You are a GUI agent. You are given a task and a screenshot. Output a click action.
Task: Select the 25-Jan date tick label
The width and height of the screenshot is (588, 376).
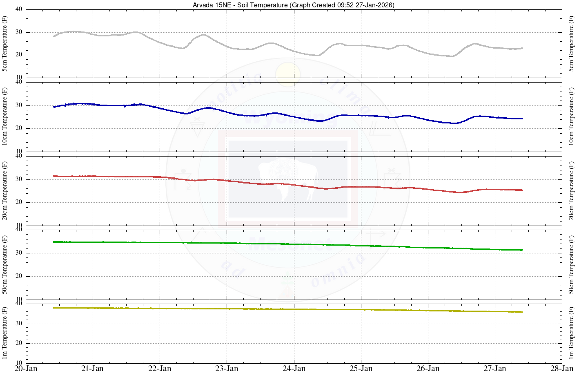(x=361, y=369)
